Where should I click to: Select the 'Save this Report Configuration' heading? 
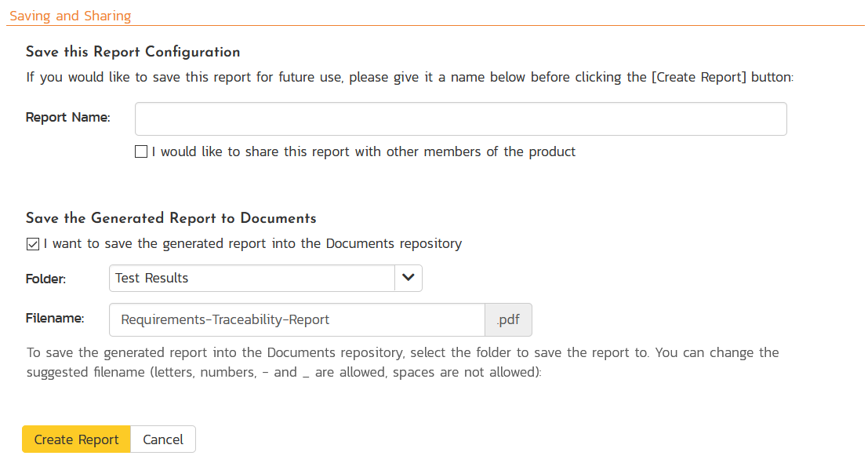click(x=133, y=53)
